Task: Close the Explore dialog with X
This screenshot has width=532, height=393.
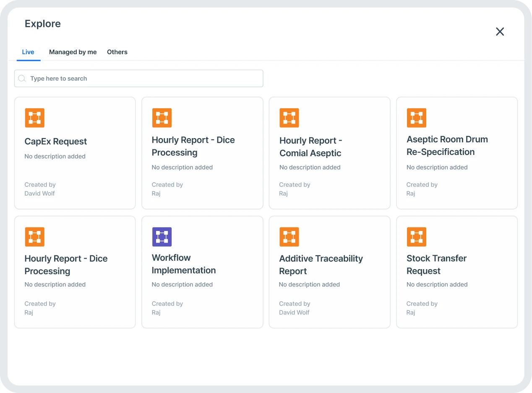Action: (x=500, y=31)
